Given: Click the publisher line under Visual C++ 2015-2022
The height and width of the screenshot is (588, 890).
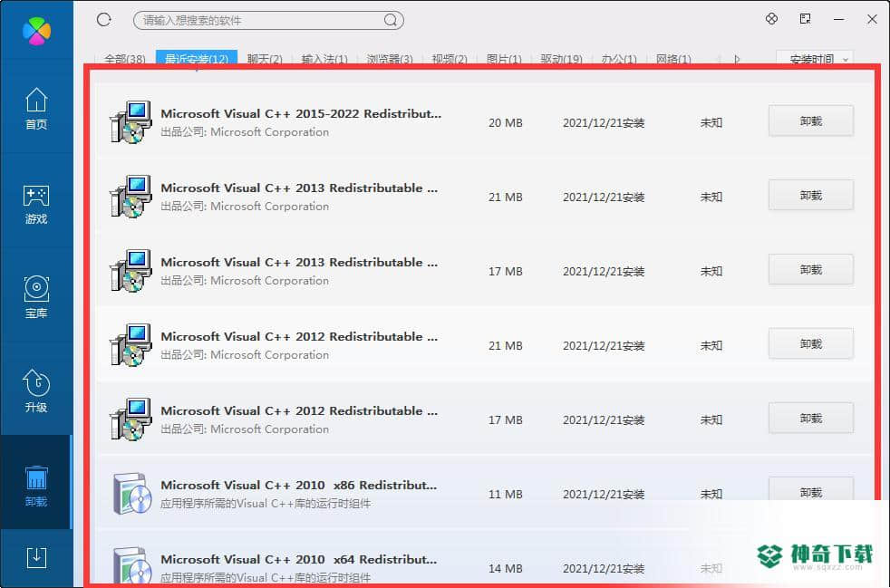Looking at the screenshot, I should pyautogui.click(x=245, y=132).
